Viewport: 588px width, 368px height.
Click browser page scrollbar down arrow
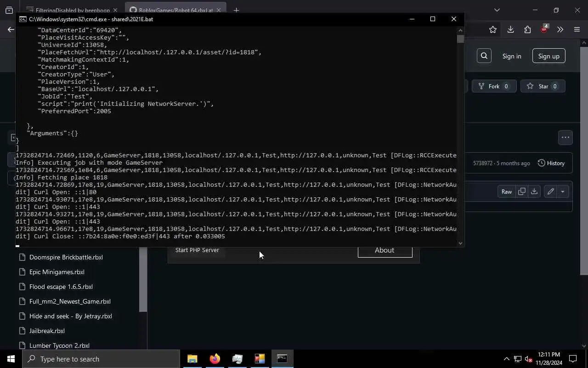coord(584,345)
